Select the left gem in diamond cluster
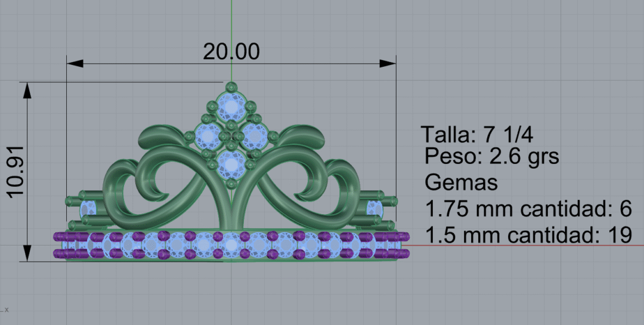 (208, 137)
